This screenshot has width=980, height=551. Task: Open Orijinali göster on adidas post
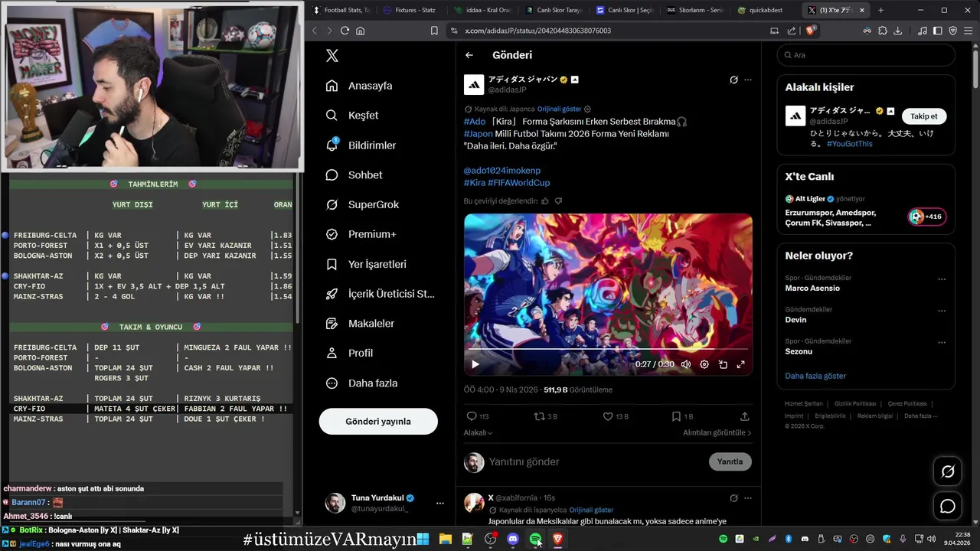pyautogui.click(x=559, y=109)
